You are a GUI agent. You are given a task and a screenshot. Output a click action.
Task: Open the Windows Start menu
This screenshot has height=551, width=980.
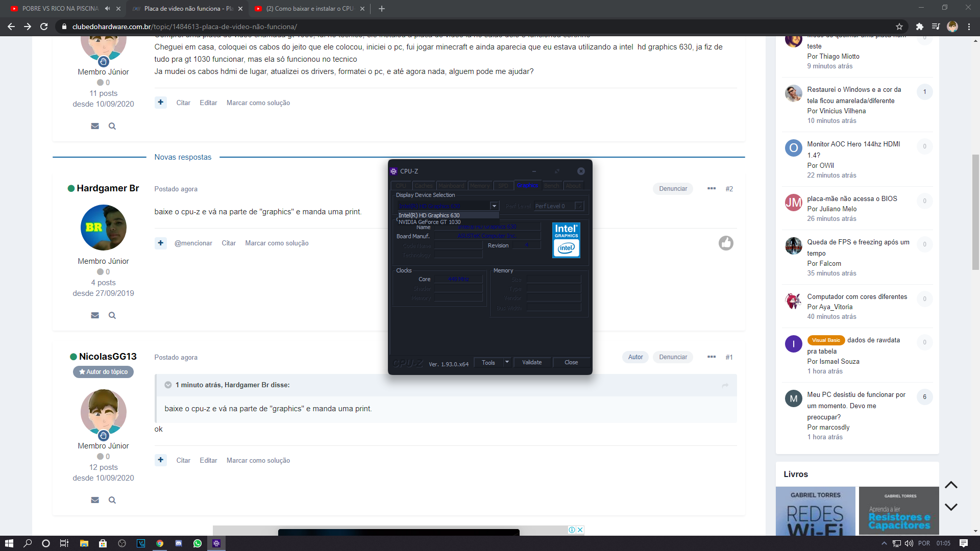pos(9,543)
